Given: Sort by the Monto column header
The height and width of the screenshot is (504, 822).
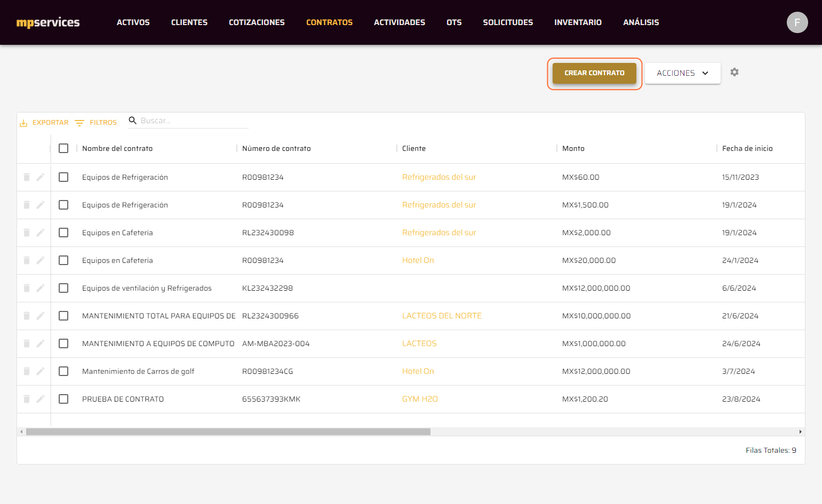Looking at the screenshot, I should 573,148.
